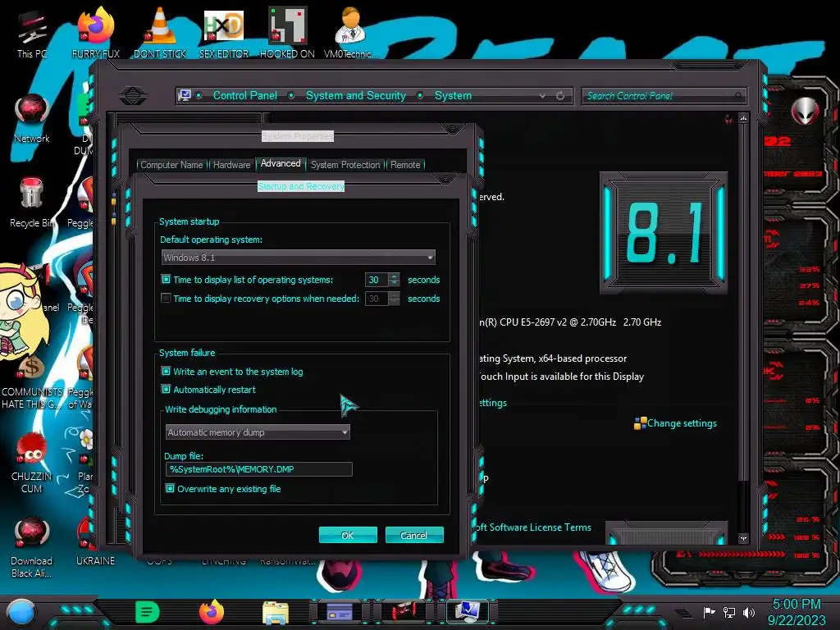Switch to the red graphics taskbar item
This screenshot has height=630, width=840.
click(404, 612)
